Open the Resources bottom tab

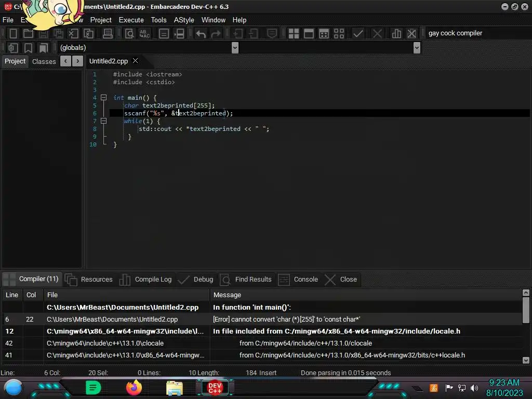coord(88,279)
